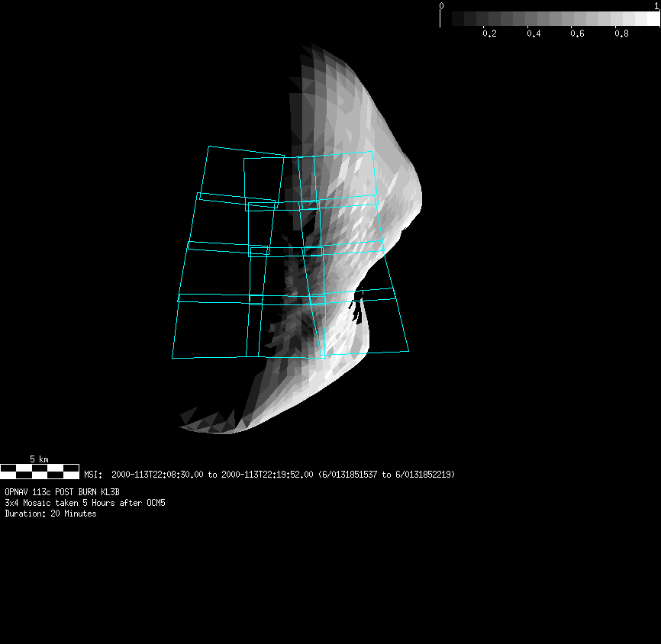Select the 0.6 value on the brightness legend
661x644 pixels.
click(x=578, y=34)
